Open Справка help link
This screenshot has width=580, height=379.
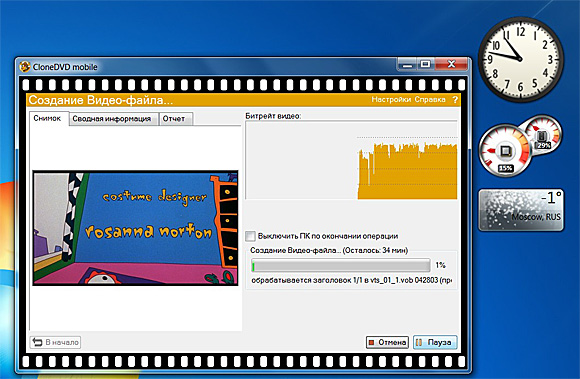(x=430, y=99)
